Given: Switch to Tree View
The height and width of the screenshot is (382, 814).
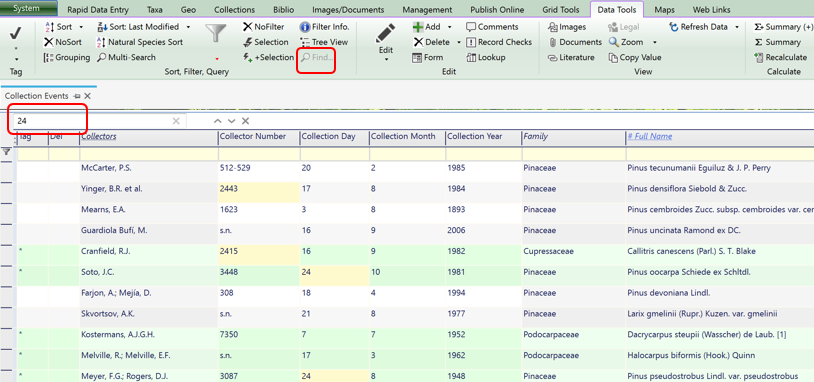Looking at the screenshot, I should 324,42.
